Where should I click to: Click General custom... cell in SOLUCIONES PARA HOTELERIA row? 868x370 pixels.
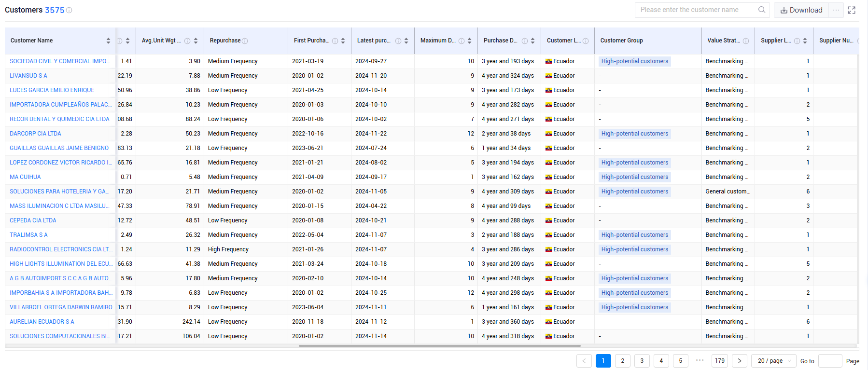[x=728, y=192]
